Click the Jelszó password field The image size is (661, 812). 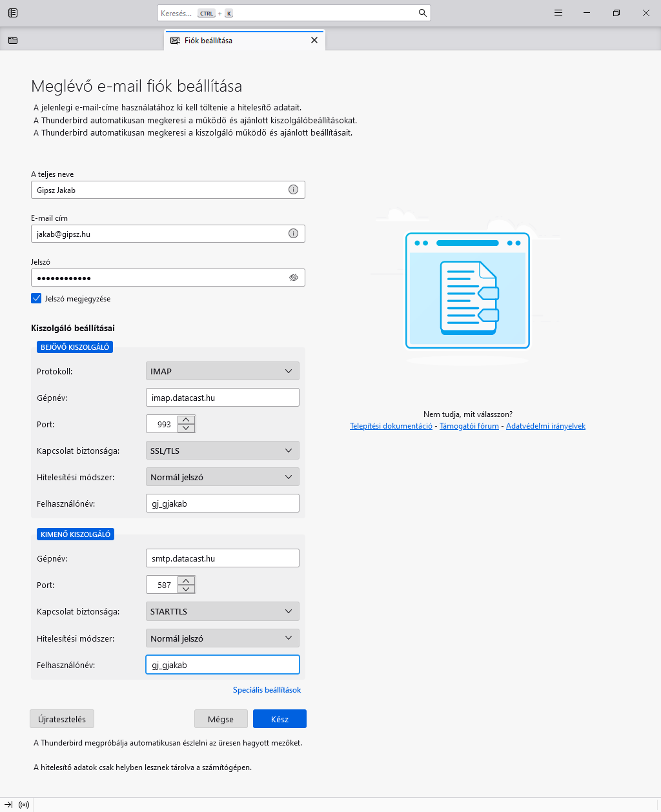click(x=168, y=278)
